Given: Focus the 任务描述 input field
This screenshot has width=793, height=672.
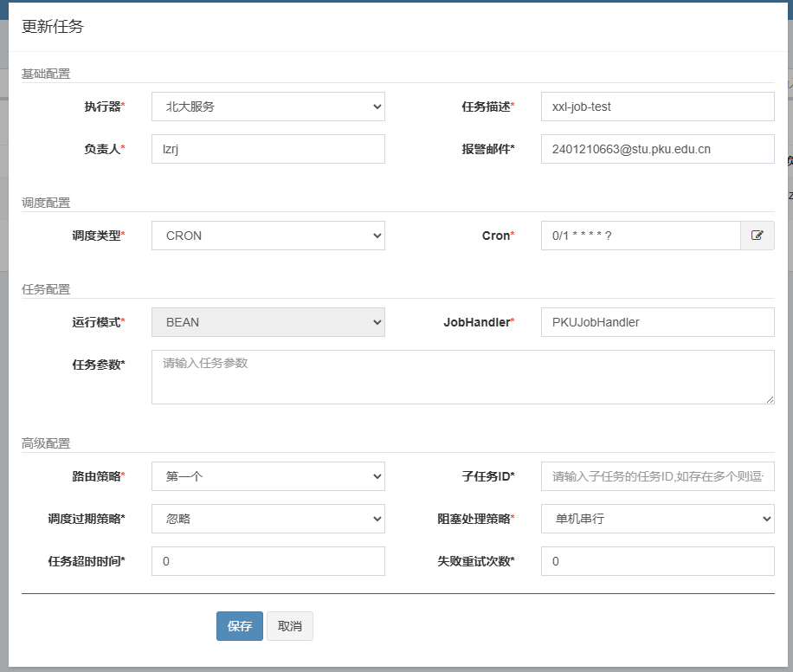Looking at the screenshot, I should pyautogui.click(x=657, y=107).
